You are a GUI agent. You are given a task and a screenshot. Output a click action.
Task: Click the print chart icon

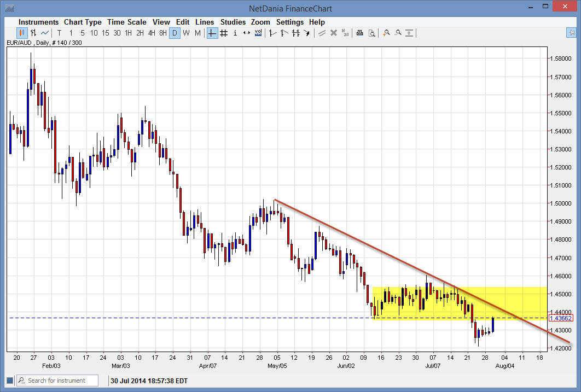point(359,33)
